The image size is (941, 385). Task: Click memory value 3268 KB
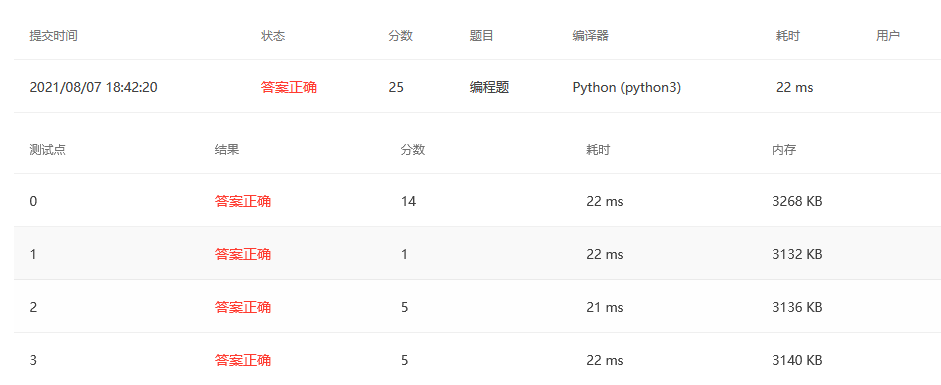point(797,201)
